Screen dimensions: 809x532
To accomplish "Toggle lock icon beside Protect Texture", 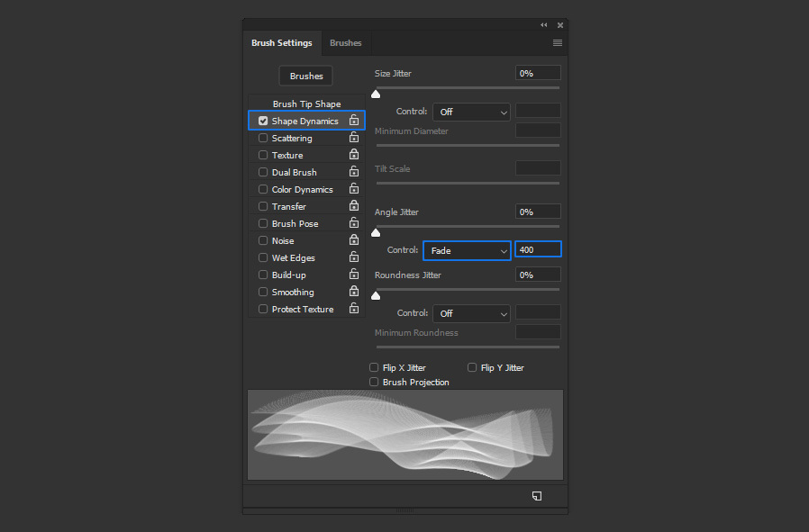I will 354,308.
